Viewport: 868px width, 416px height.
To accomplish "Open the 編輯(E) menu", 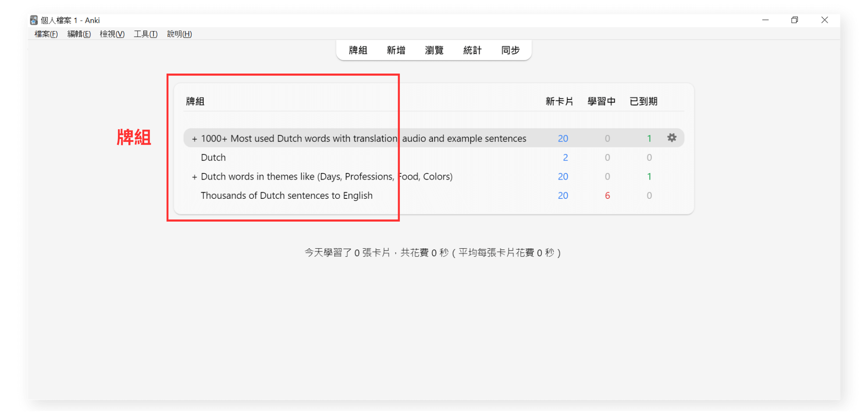I will [x=79, y=34].
